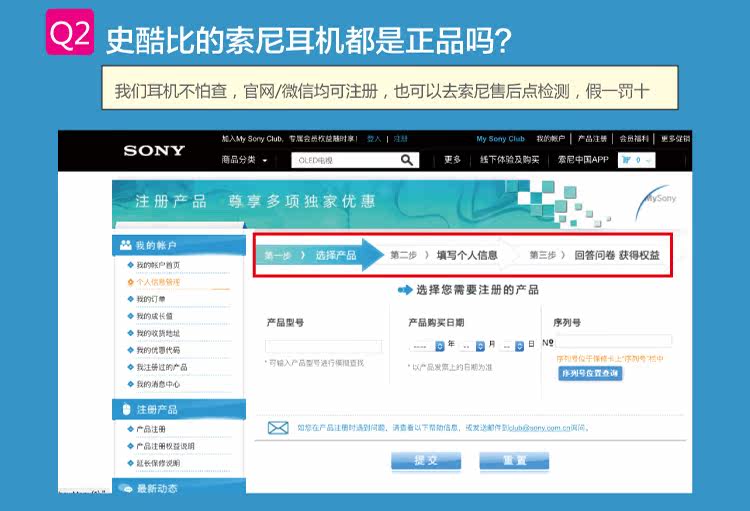Click 更多 in the header menu
This screenshot has height=511, width=750.
(452, 160)
